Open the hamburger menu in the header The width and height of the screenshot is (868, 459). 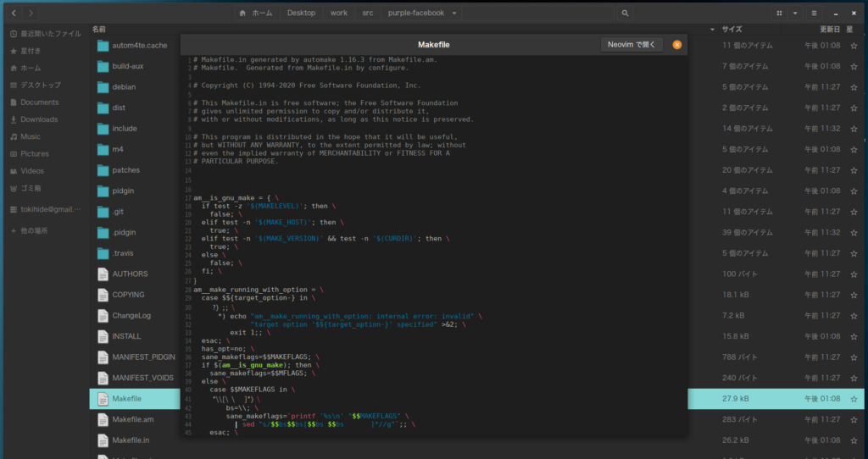point(815,13)
